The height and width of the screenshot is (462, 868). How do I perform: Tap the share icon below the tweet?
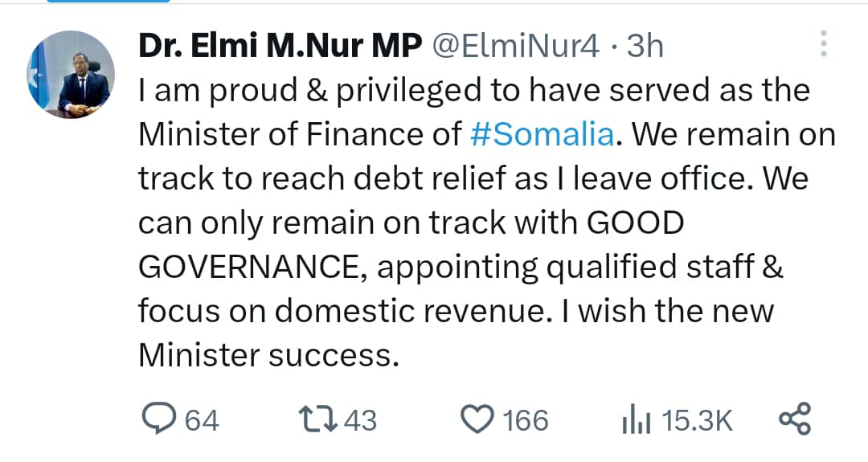[x=796, y=419]
